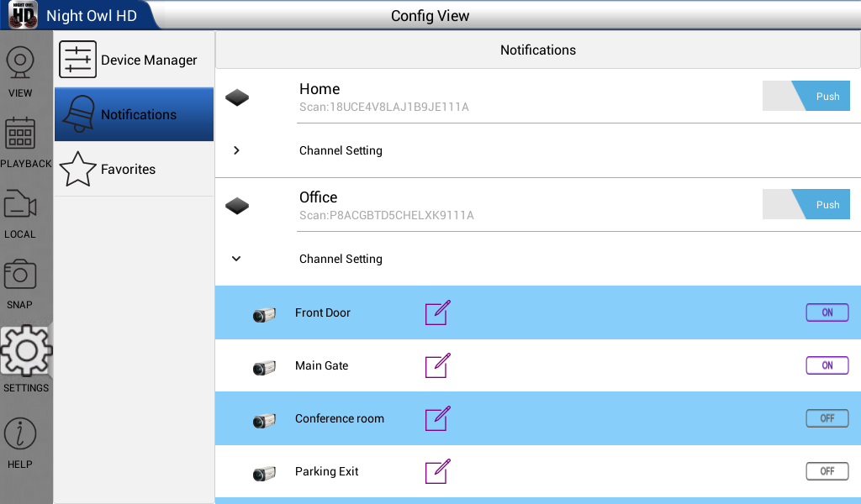Edit the Parking Exit channel name
This screenshot has height=504, width=861.
pyautogui.click(x=437, y=471)
